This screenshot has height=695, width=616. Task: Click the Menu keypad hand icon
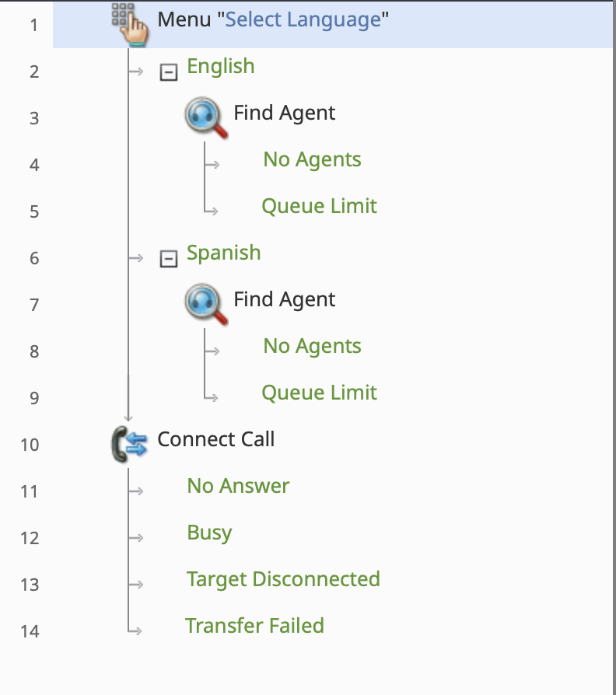click(130, 23)
